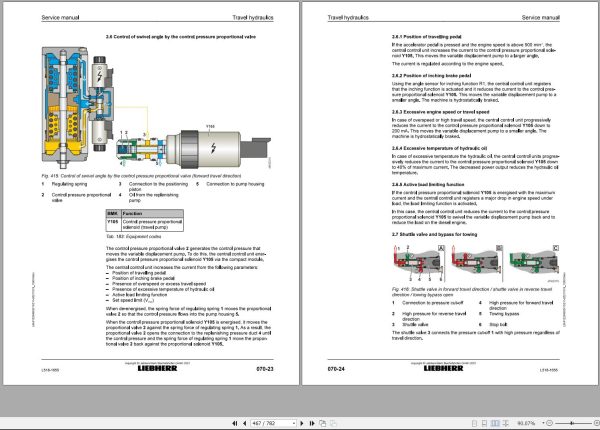Click heading 2.6.1 Position of travelling pedal

(x=426, y=37)
